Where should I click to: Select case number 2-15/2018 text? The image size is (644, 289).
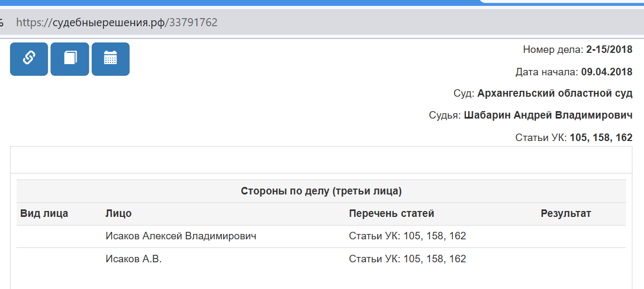(609, 50)
